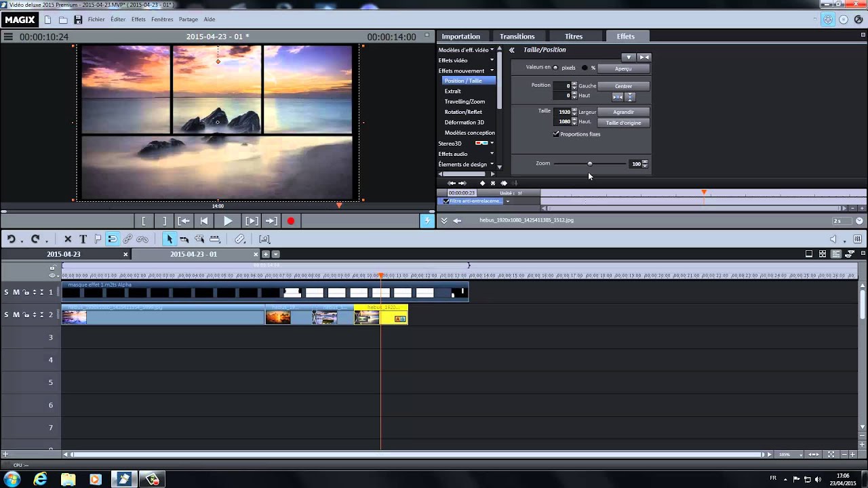Click the Largeur size input field
Screen dimensions: 868x488
(x=562, y=112)
